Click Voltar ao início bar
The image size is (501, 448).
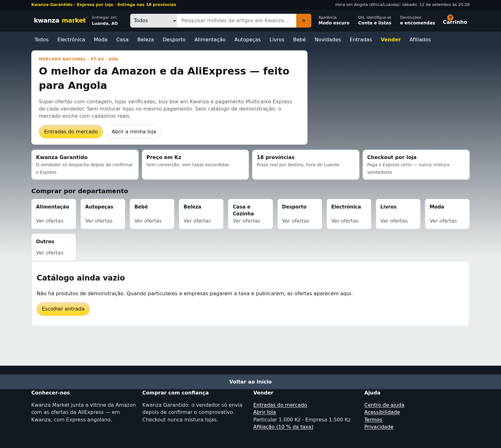250,382
